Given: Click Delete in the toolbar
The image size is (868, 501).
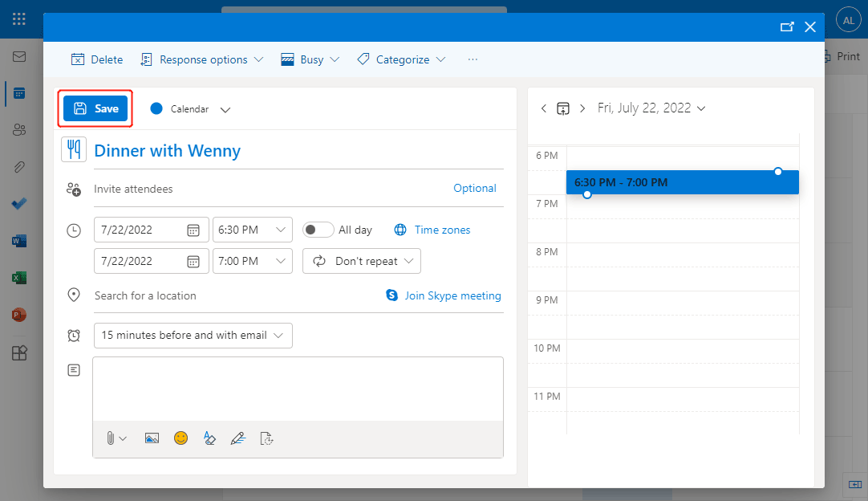Looking at the screenshot, I should [x=97, y=59].
